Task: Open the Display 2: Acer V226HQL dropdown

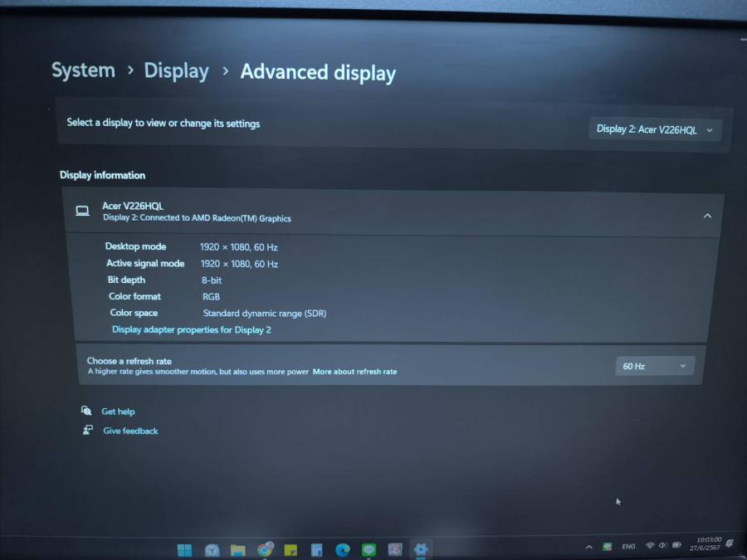Action: (655, 129)
